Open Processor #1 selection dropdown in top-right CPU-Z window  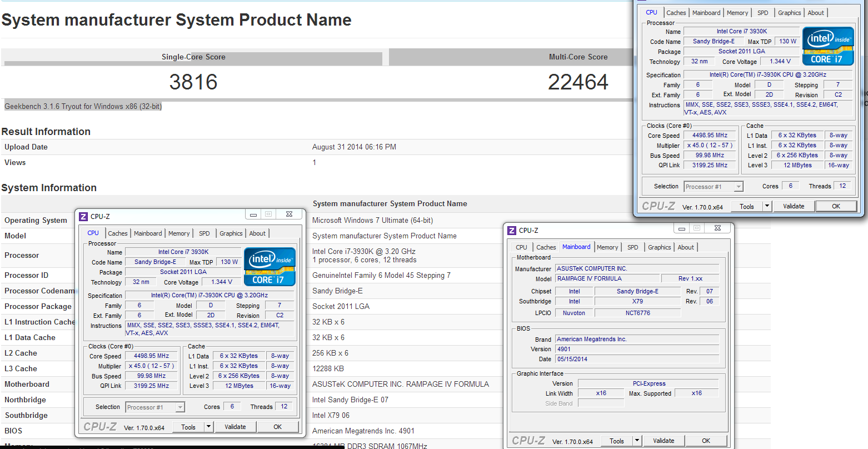[x=714, y=187]
